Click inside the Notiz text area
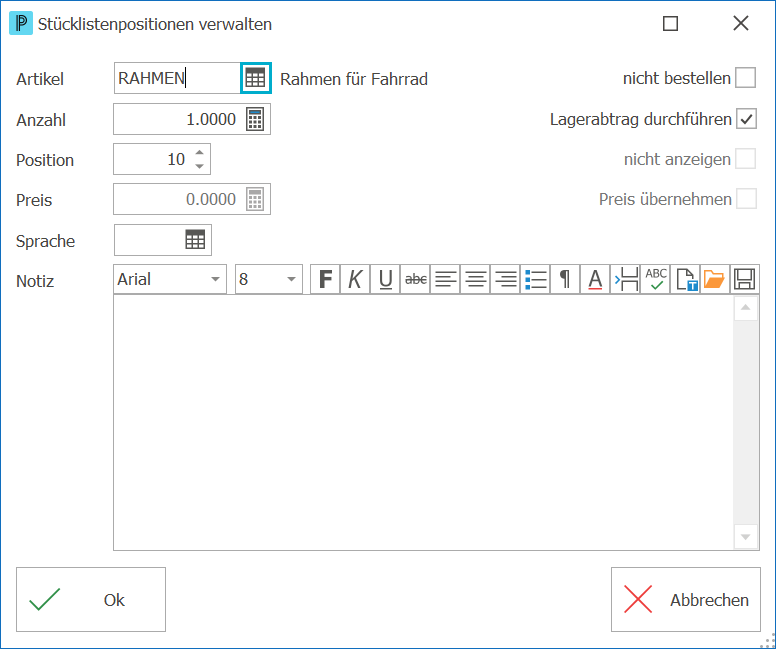This screenshot has height=649, width=776. coord(423,422)
